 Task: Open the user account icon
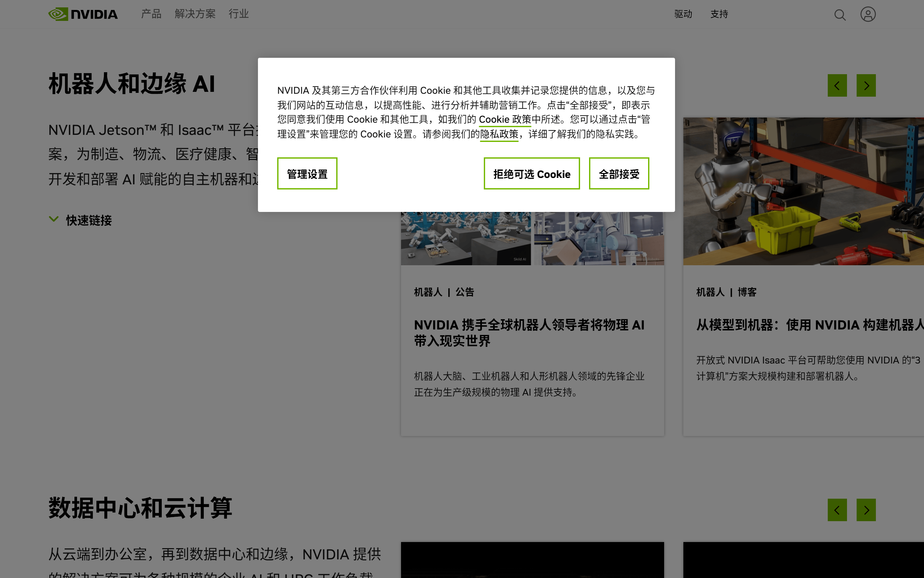click(x=868, y=14)
